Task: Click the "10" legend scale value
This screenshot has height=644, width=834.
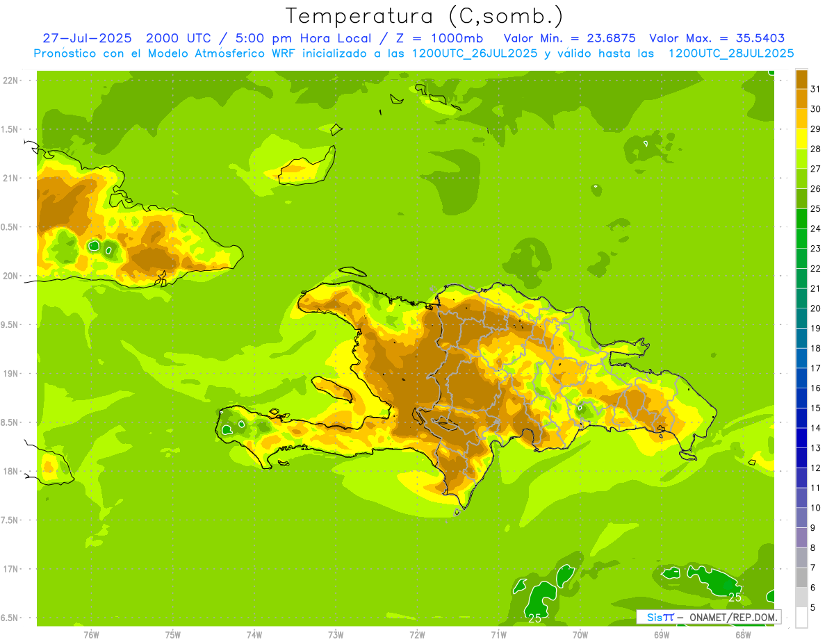Action: (816, 508)
